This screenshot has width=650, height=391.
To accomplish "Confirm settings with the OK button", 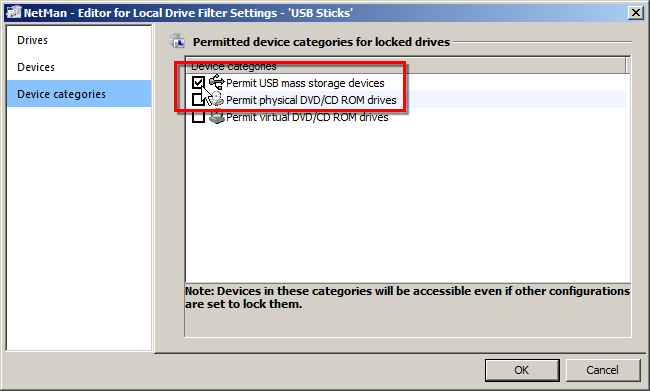I will pyautogui.click(x=522, y=370).
